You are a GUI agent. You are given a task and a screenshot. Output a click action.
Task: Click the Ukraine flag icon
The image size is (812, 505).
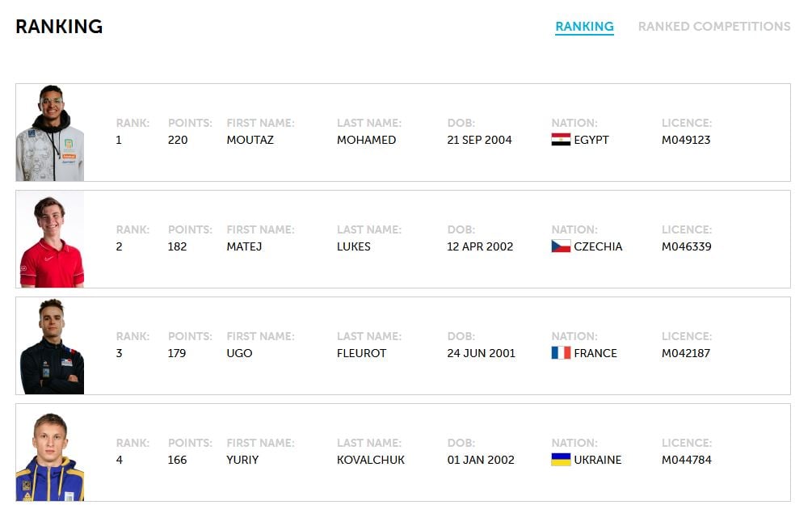(561, 460)
